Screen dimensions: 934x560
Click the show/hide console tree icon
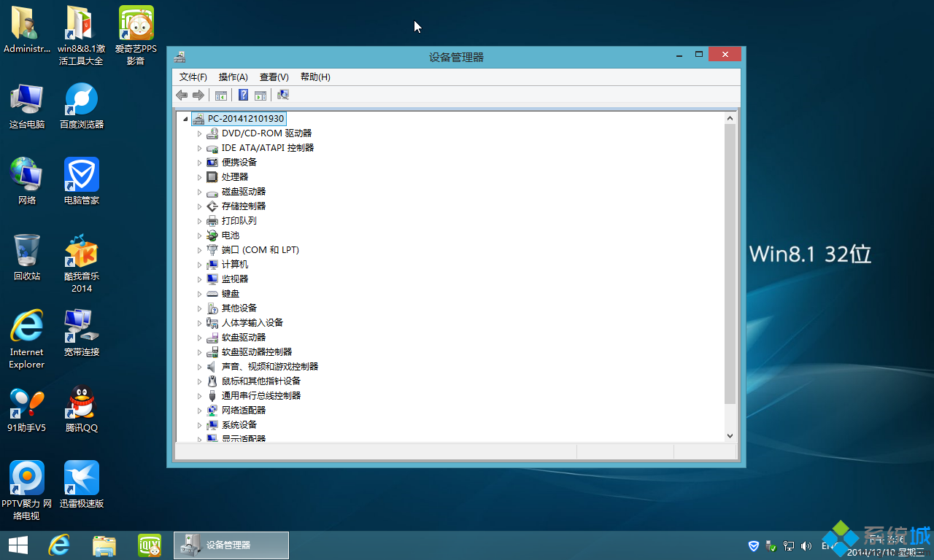(x=220, y=95)
